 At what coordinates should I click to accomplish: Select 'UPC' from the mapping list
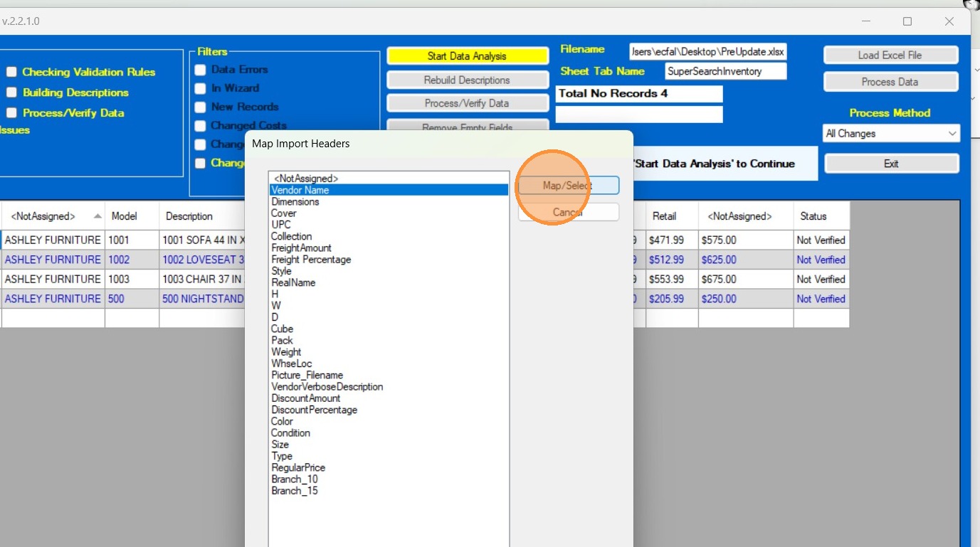tap(281, 225)
